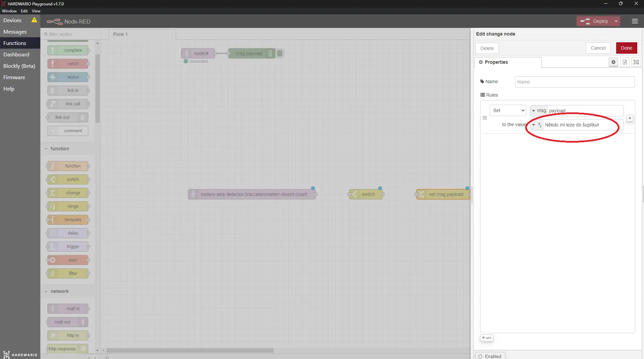644x359 pixels.
Task: Select the switch node in palette
Action: [x=68, y=179]
